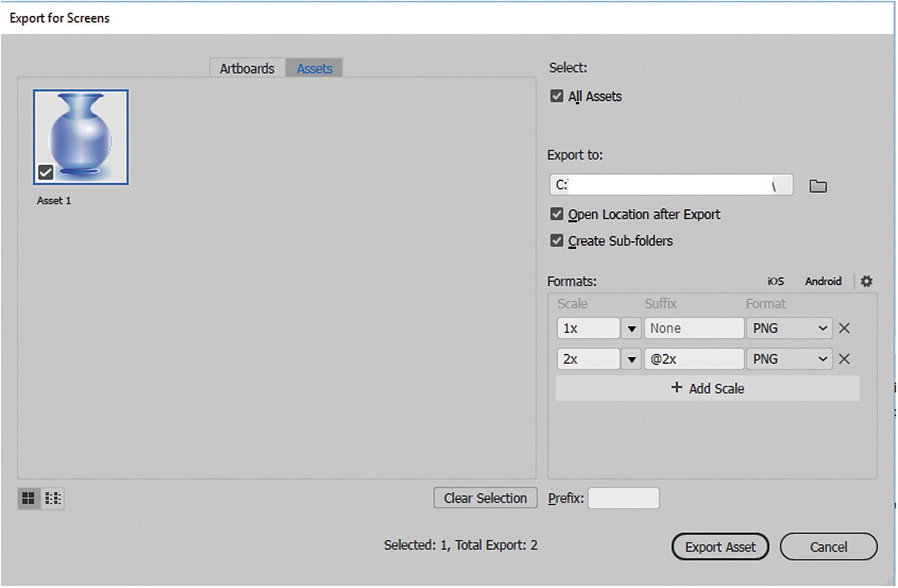Uncheck Create Sub-folders option
The width and height of the screenshot is (898, 588).
click(x=556, y=241)
